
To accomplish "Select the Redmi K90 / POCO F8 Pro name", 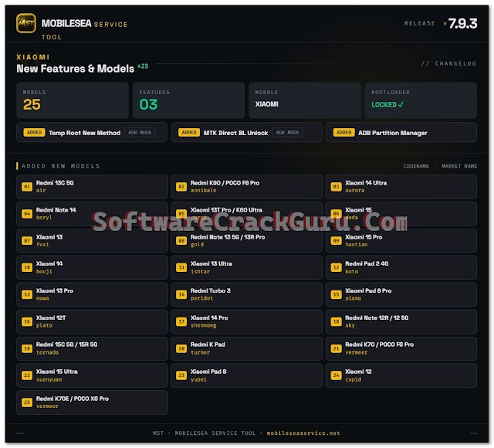I will pos(225,183).
